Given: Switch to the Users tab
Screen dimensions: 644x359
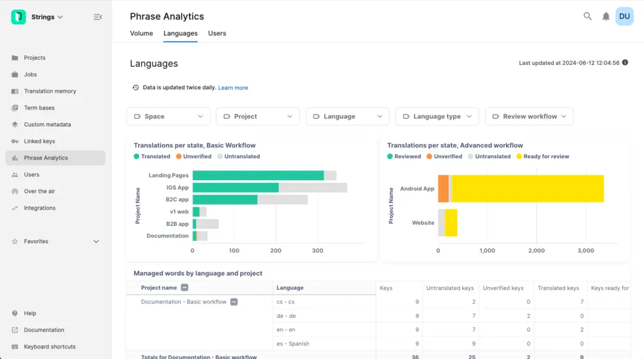Looking at the screenshot, I should 217,33.
